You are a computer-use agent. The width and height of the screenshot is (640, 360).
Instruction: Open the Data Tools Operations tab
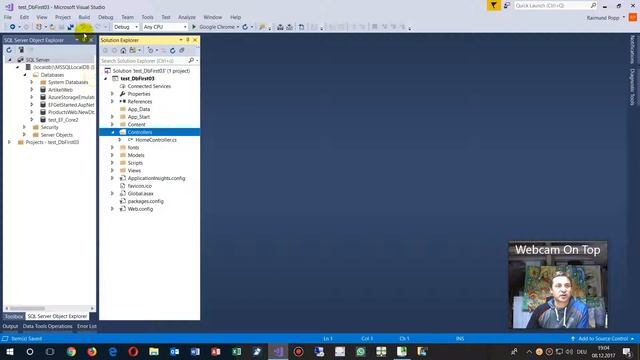pos(47,326)
